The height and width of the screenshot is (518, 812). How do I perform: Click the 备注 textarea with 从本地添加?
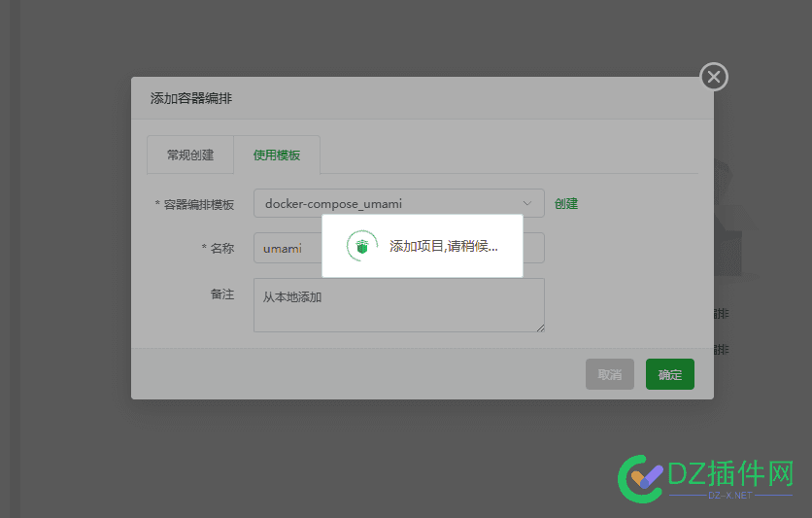(399, 305)
